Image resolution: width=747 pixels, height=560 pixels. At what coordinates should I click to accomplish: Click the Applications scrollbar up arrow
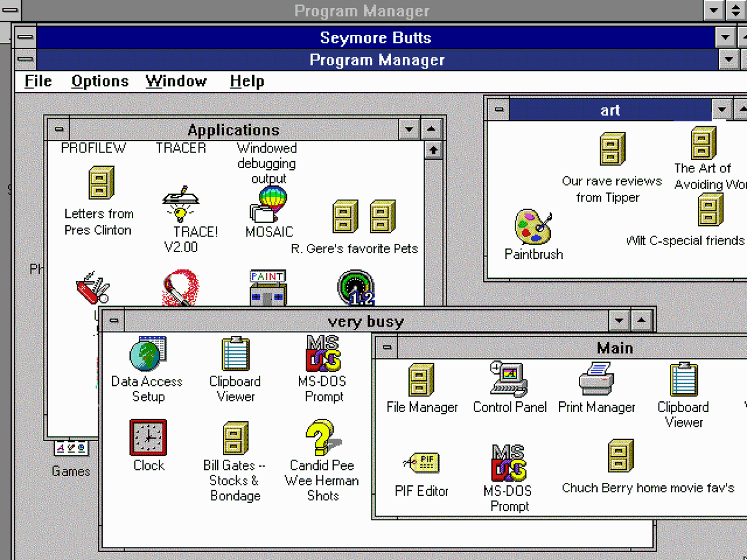433,150
